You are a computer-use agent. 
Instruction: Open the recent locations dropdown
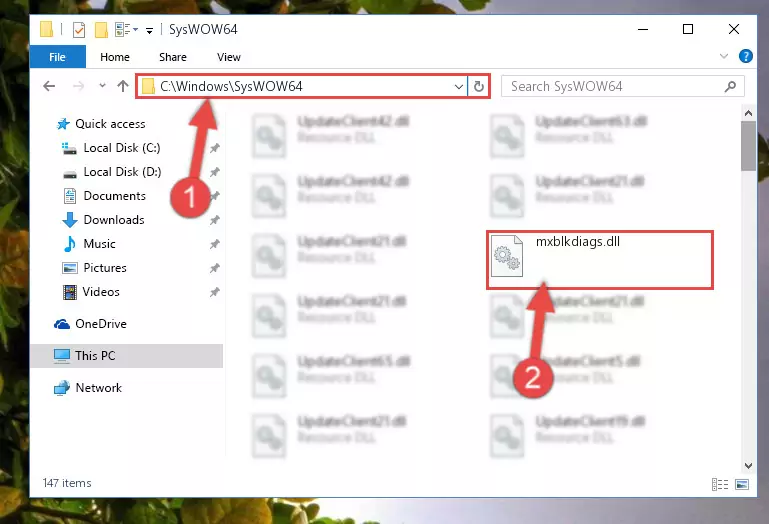tap(102, 86)
